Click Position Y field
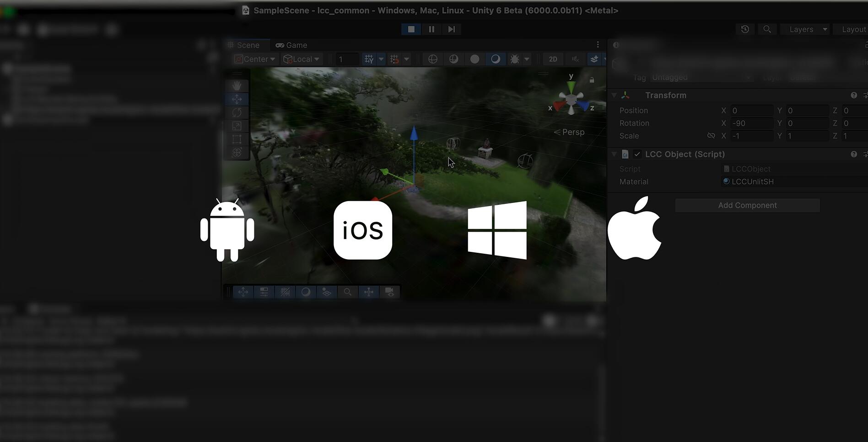The image size is (868, 442). coord(808,111)
